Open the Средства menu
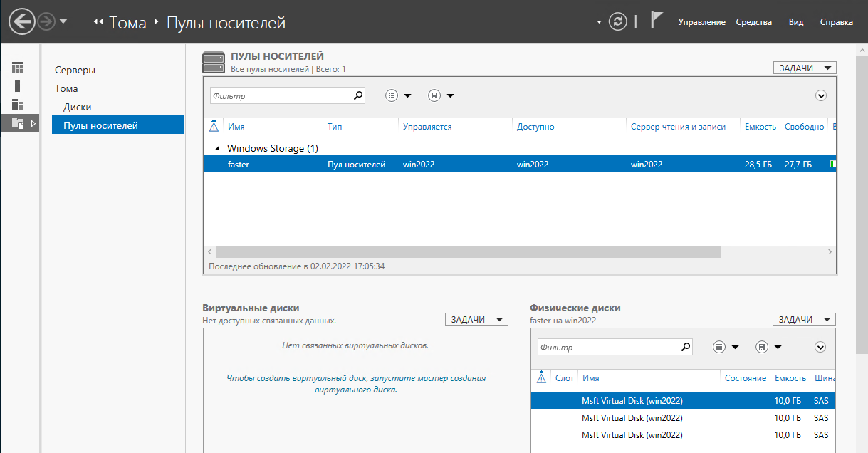 754,22
